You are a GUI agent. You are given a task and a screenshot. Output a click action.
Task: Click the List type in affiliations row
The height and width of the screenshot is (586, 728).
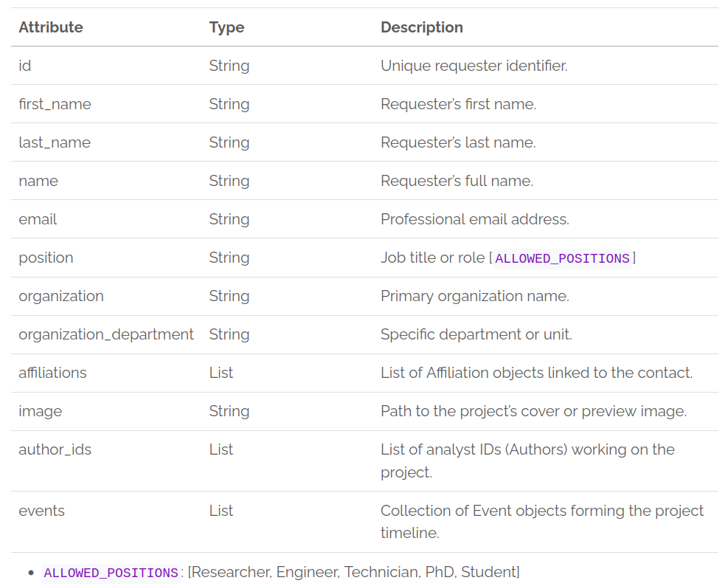tap(221, 373)
